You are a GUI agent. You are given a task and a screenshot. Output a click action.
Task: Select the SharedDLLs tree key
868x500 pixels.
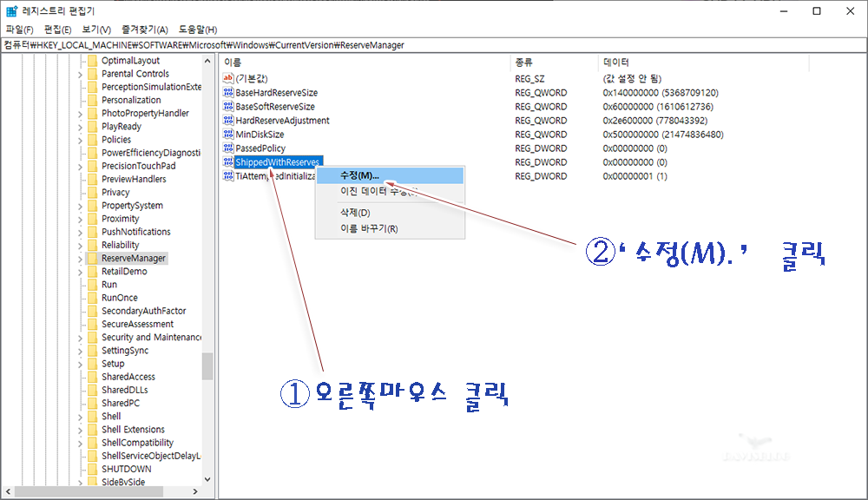124,391
